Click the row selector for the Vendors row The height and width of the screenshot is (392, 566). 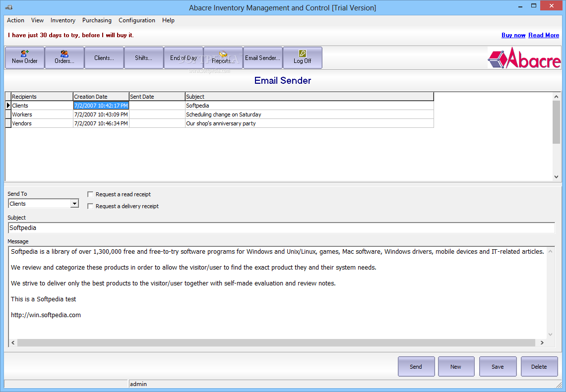click(8, 123)
